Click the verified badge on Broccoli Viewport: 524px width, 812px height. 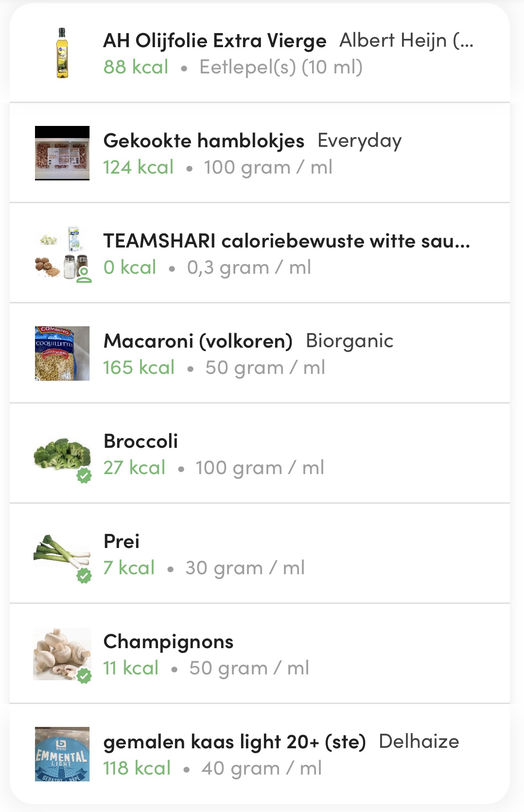[x=84, y=476]
